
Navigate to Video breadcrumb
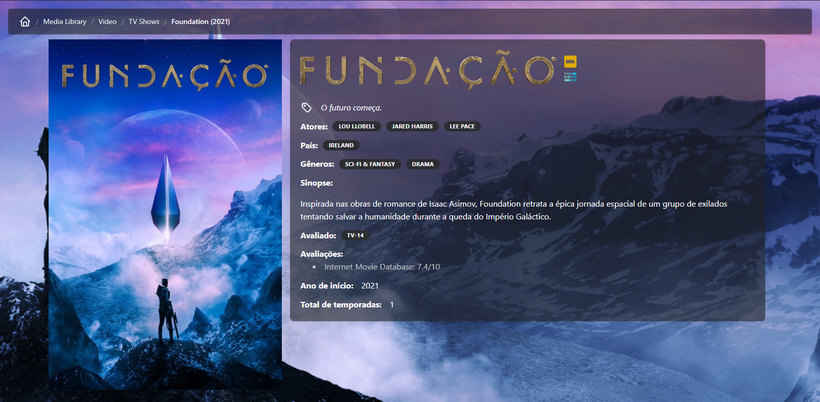pos(107,22)
